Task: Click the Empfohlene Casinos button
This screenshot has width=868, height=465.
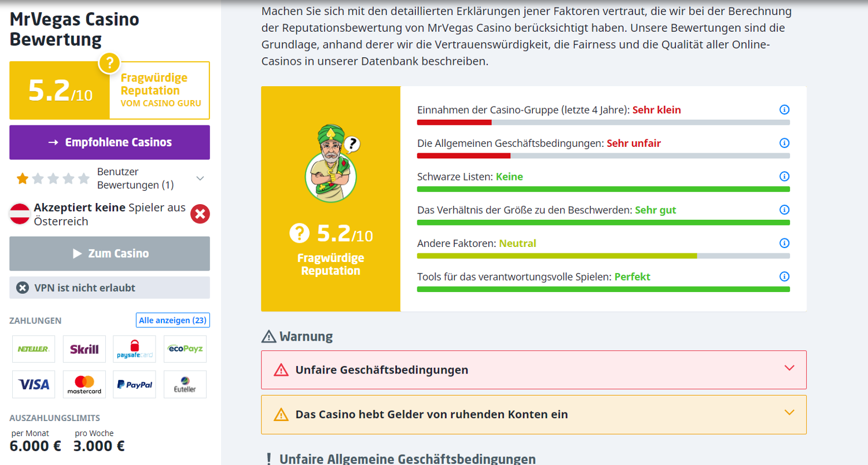Action: (x=109, y=142)
